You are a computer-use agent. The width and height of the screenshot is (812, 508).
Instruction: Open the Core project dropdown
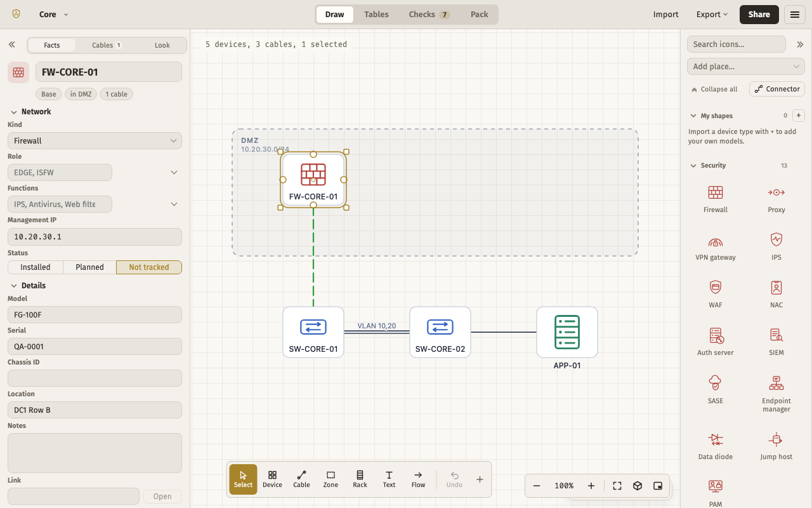tap(54, 15)
